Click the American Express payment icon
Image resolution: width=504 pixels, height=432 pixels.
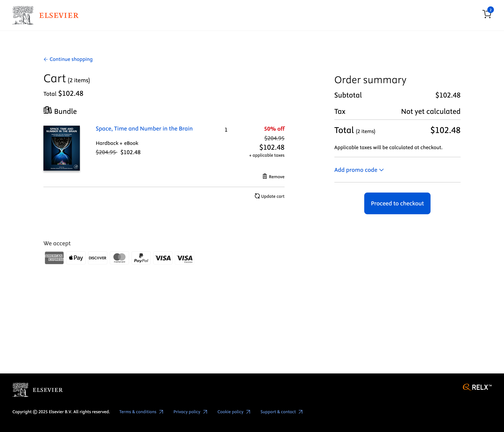54,258
